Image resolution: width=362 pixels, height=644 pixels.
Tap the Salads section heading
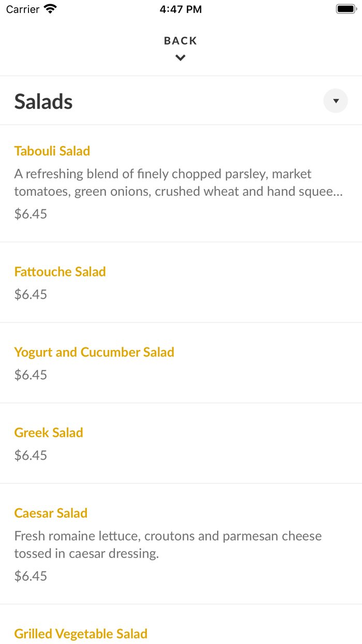pos(43,101)
